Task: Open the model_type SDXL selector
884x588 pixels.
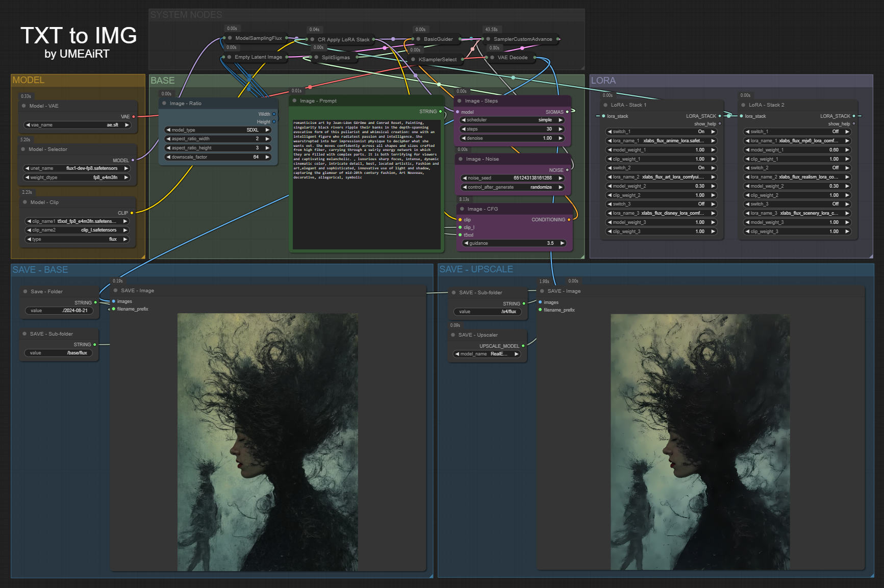Action: point(218,130)
